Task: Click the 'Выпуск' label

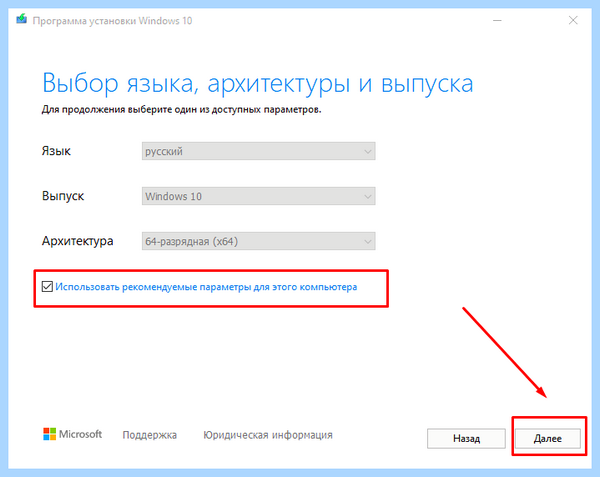Action: [63, 196]
